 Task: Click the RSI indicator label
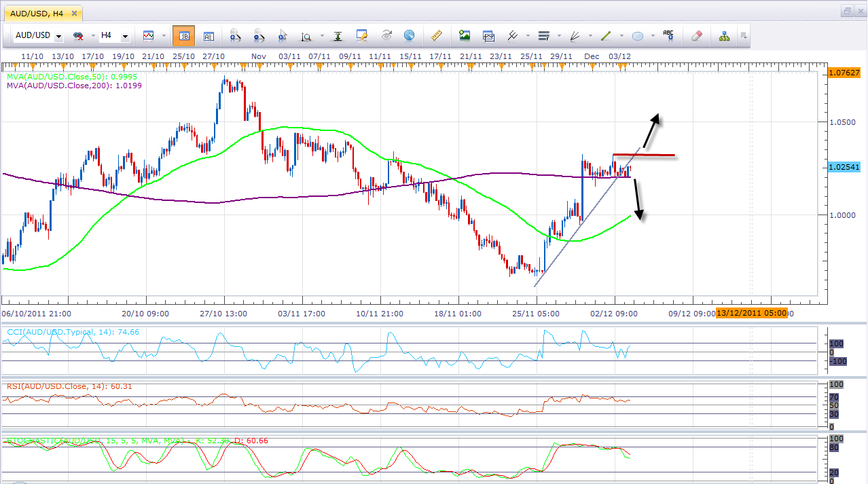pos(69,386)
